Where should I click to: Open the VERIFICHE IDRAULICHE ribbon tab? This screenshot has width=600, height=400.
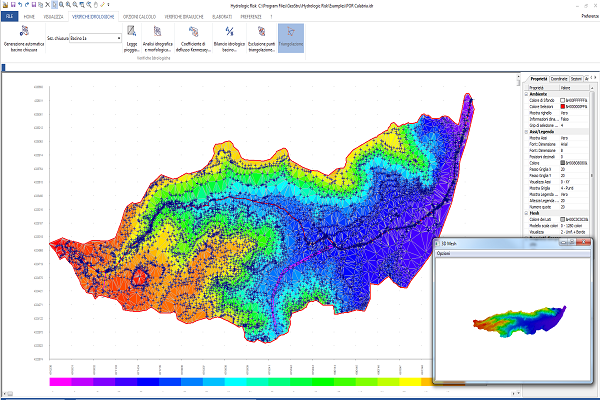186,17
